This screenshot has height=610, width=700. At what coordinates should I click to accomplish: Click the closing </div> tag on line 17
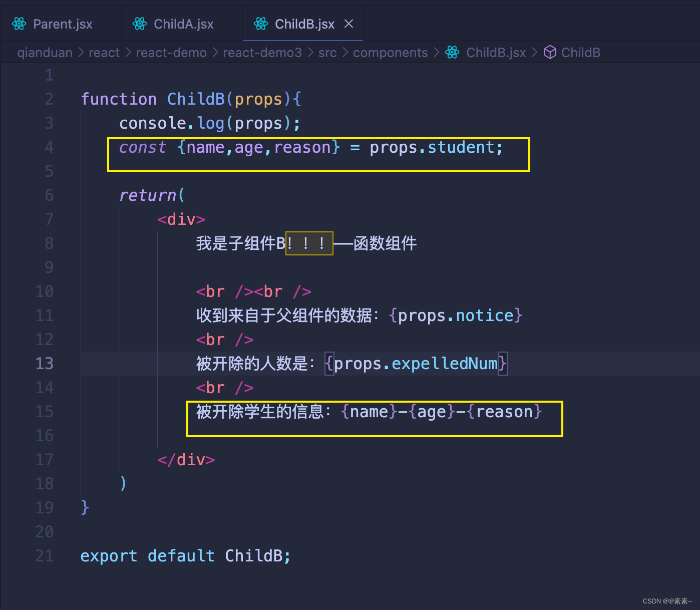pyautogui.click(x=186, y=460)
